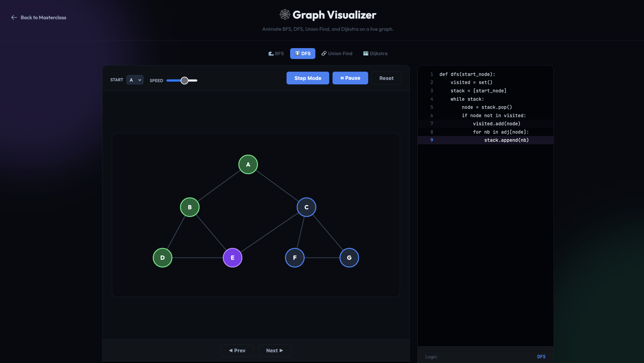Click the subtitle 'Animate BFS, DFS, Union Find...'
Viewport: 644px width, 363px height.
(328, 29)
